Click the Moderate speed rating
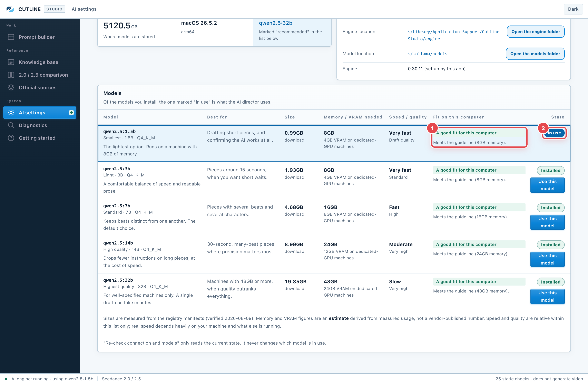 (x=401, y=244)
